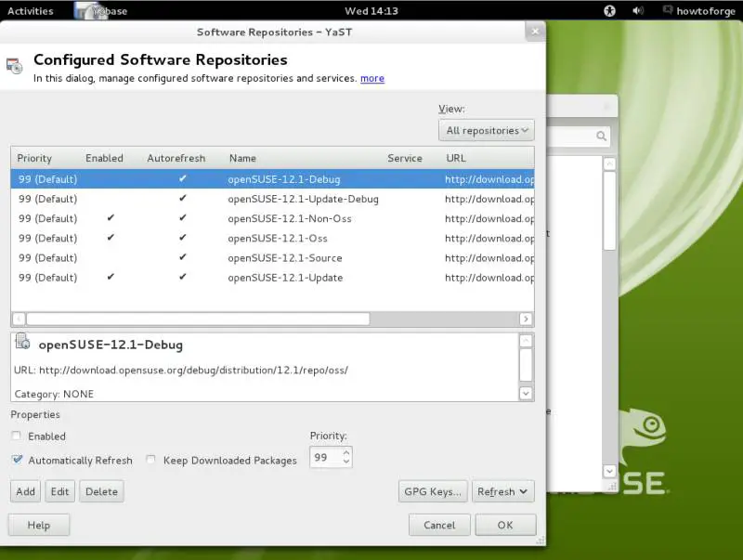
Task: Select the openSUSE-12.1-Non-Oss repository row
Action: [x=272, y=219]
